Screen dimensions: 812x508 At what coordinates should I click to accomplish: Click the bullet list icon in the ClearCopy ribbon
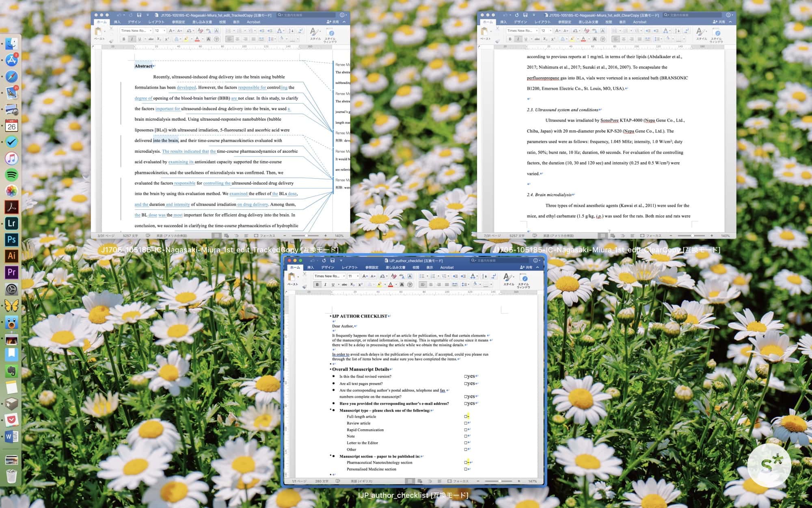pos(615,31)
